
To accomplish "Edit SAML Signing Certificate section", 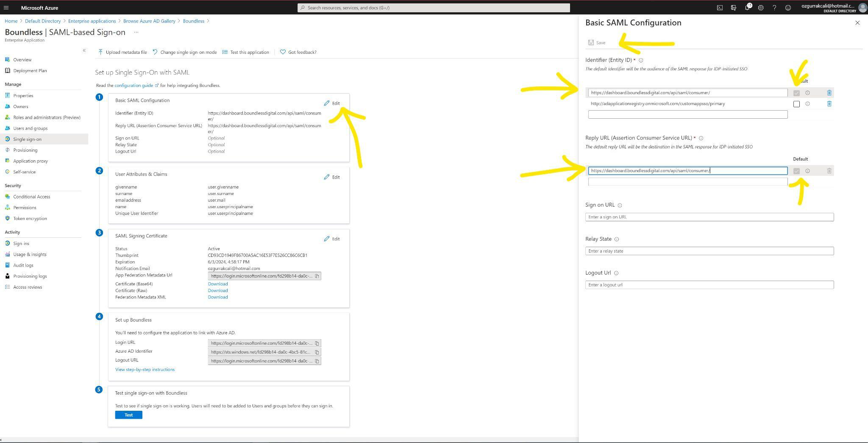I will (332, 239).
